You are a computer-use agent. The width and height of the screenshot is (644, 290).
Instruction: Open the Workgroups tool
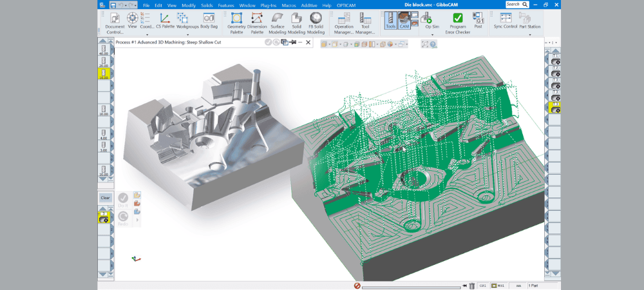[x=187, y=21]
